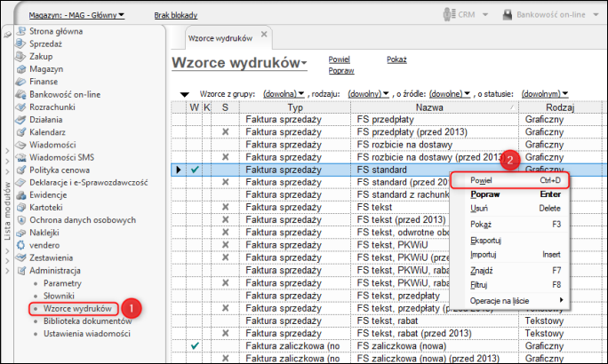
Task: Open Sprzedaż module icon
Action: click(21, 44)
